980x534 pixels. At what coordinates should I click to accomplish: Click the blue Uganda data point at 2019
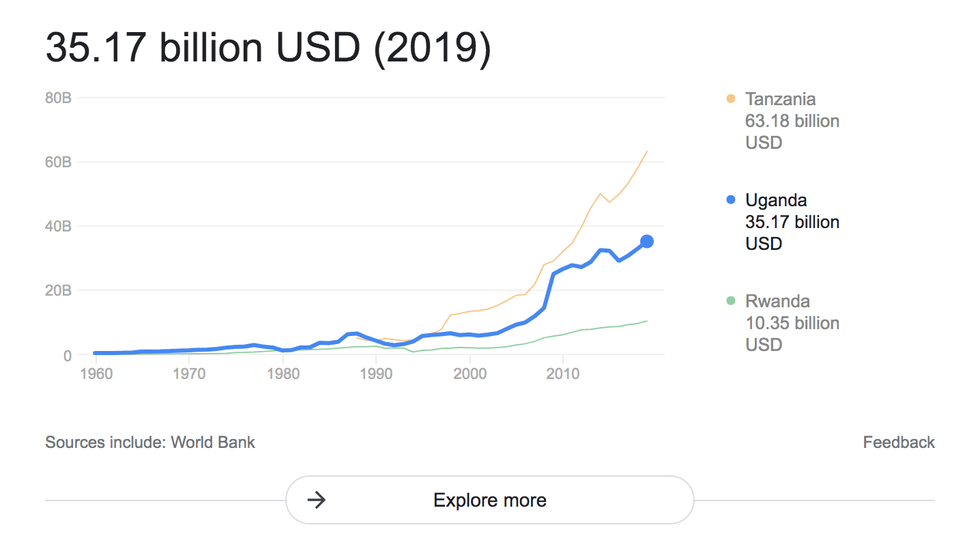click(647, 241)
